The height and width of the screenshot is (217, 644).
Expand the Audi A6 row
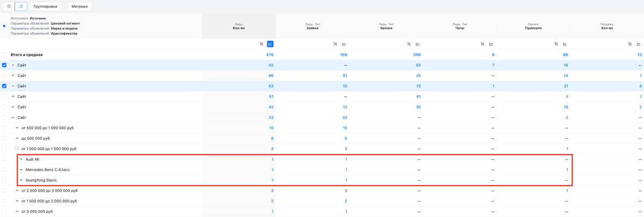click(x=21, y=159)
